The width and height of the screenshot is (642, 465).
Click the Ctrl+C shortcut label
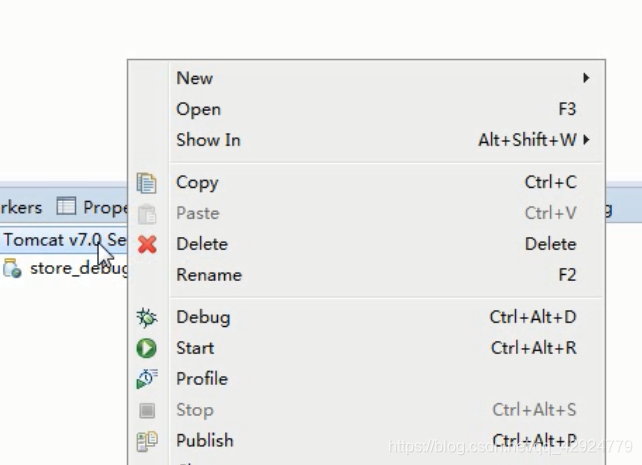tap(551, 183)
